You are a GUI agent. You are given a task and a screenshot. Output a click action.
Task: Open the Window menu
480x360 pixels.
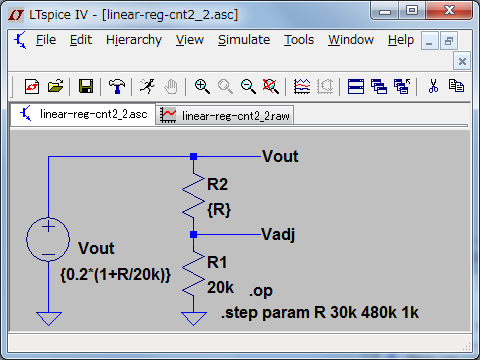pos(351,40)
